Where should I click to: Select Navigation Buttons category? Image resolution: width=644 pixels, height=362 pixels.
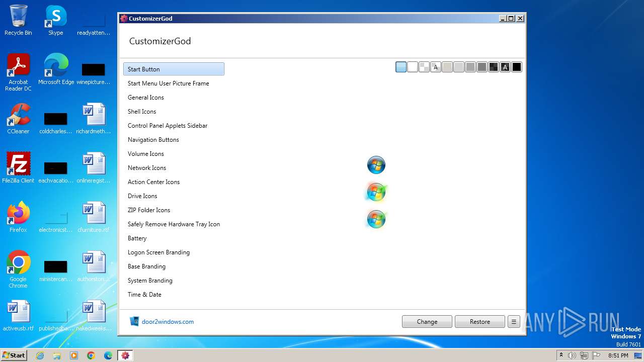(x=174, y=139)
